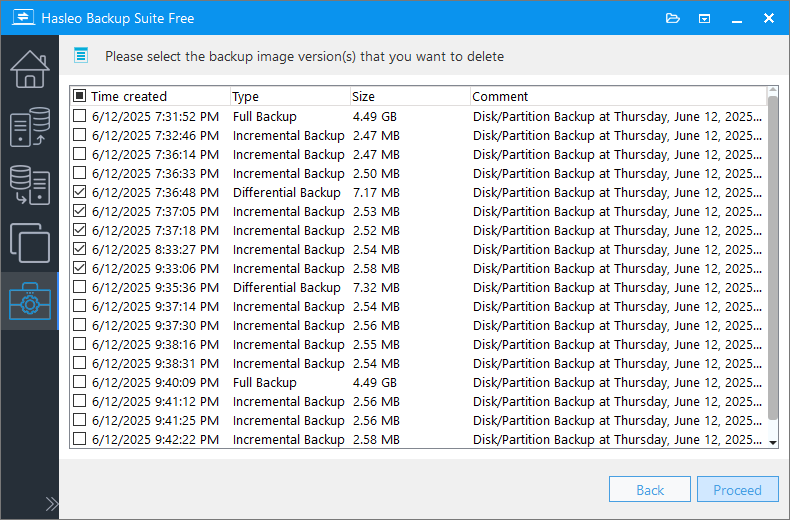The image size is (790, 520).
Task: Select the '6/12/2025 7:36:14 PM' timestamp
Action: (155, 154)
